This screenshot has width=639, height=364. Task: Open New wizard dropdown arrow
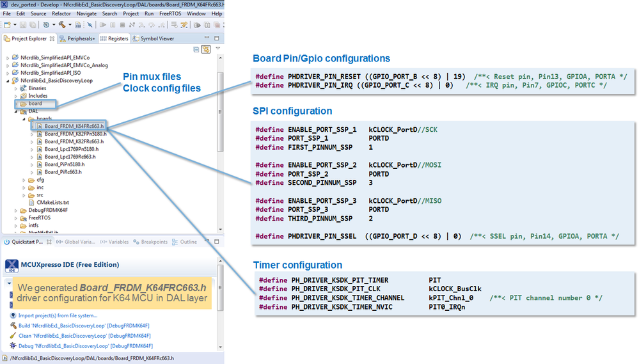pos(15,25)
